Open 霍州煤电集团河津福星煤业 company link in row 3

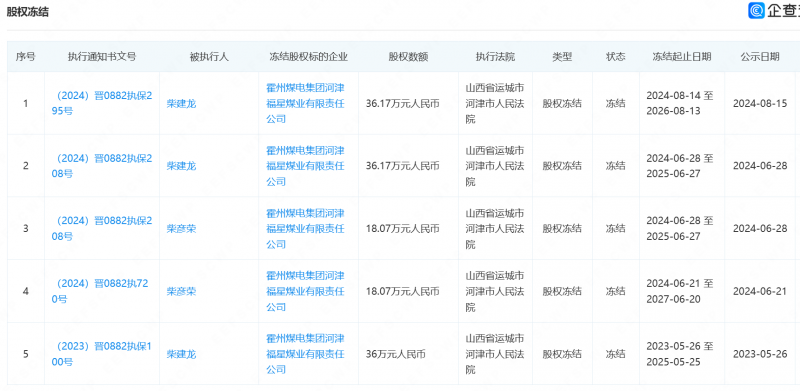[306, 229]
